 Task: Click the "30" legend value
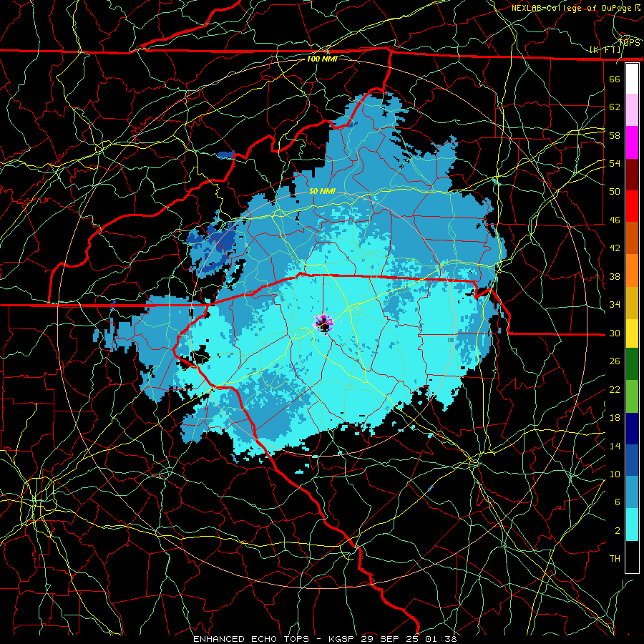coord(615,333)
